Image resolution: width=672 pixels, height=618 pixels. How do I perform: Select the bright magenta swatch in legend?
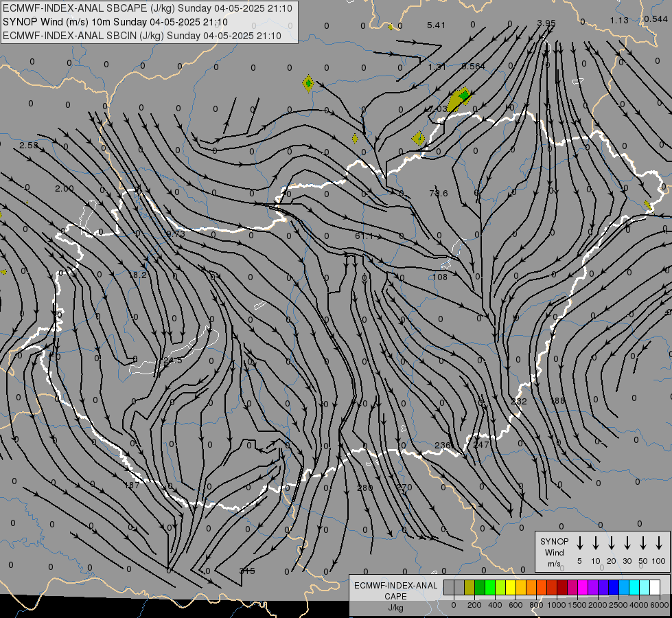583,588
